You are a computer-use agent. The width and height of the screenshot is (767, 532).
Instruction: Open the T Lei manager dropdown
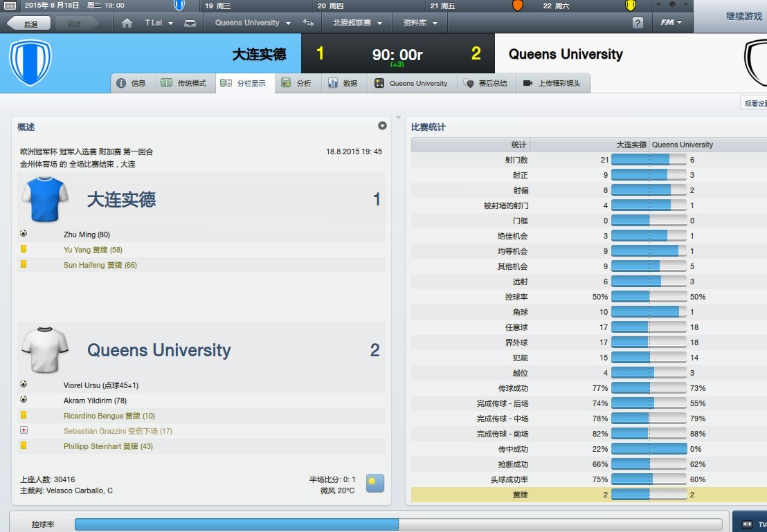point(159,23)
